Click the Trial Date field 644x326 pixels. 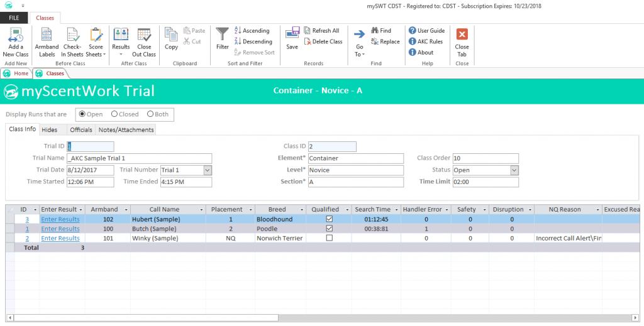click(x=91, y=170)
